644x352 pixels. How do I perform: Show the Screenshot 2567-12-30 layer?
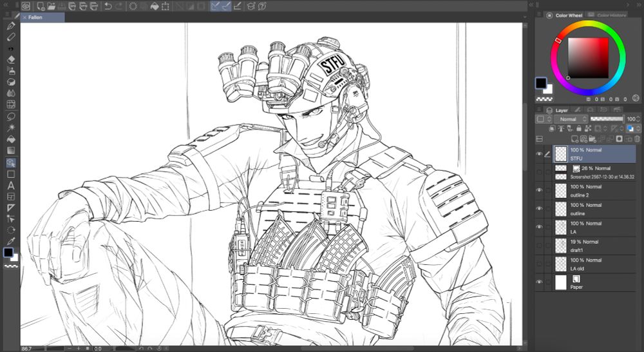pos(539,172)
